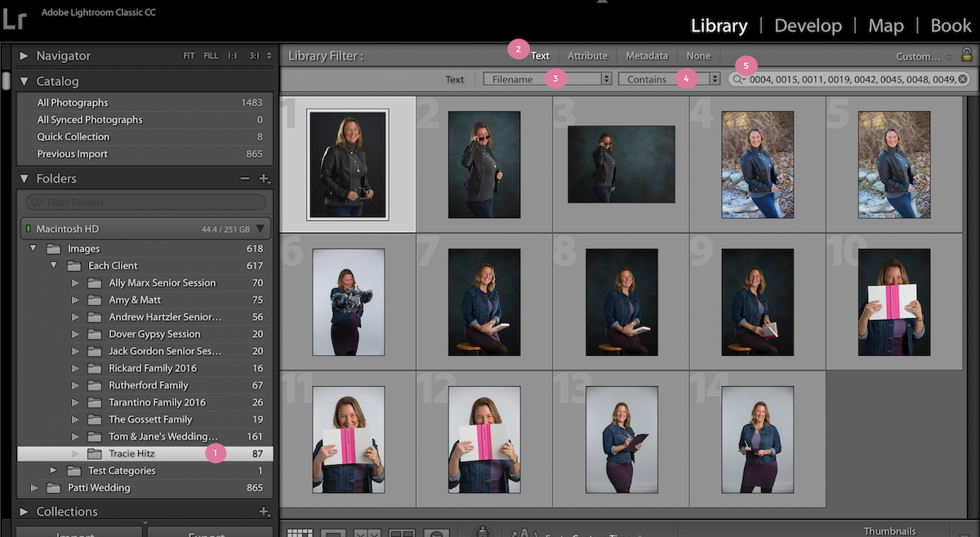Image resolution: width=980 pixels, height=537 pixels.
Task: Select the Attribute filter tab
Action: [x=588, y=56]
